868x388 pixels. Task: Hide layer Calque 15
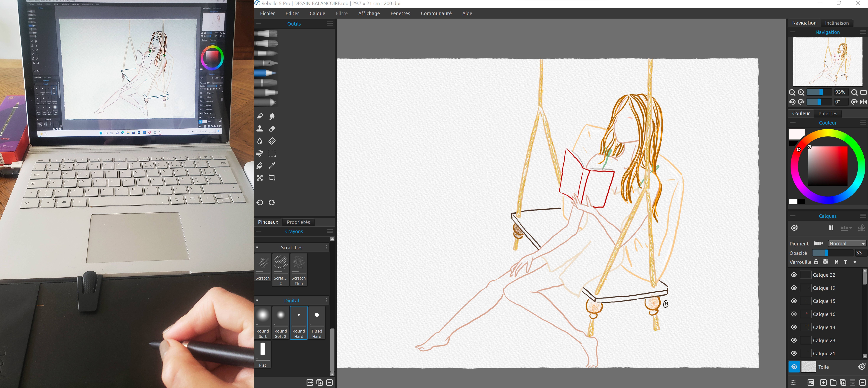[x=794, y=301]
